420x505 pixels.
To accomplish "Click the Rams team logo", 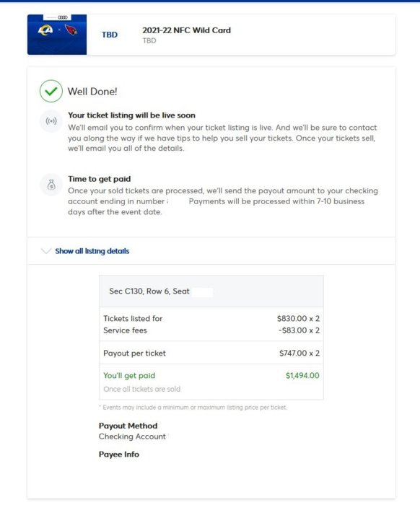I will pyautogui.click(x=45, y=30).
